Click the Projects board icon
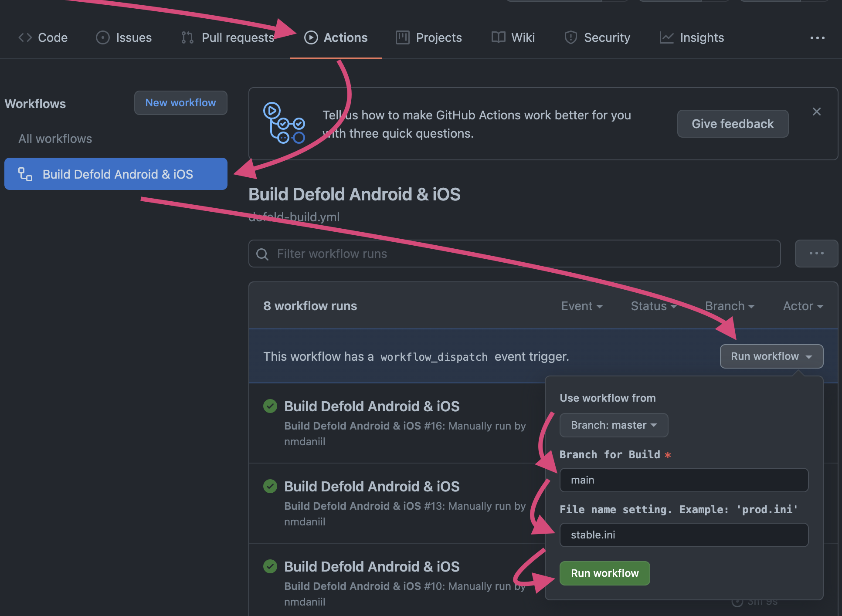842x616 pixels. (402, 37)
